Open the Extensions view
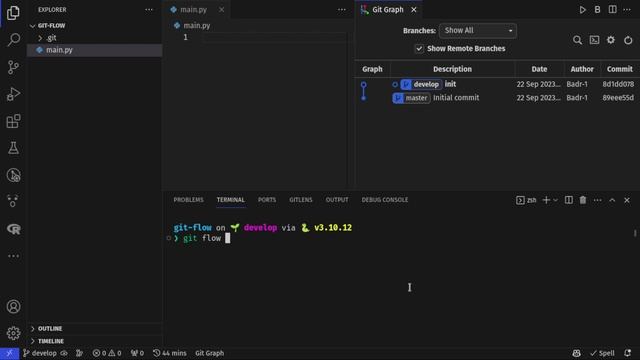This screenshot has height=360, width=640. [x=13, y=121]
